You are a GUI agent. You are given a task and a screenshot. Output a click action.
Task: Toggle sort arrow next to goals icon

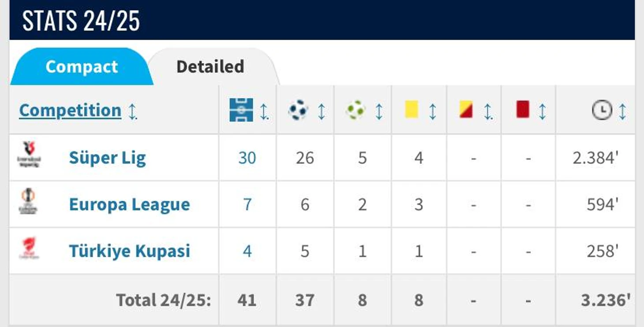click(x=322, y=112)
